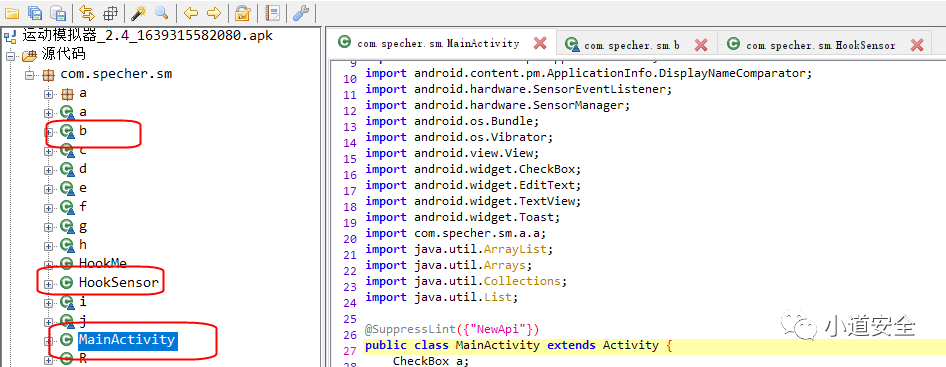Switch to the com.specher.sm.b tab
Screen dimensions: 946x367
(632, 45)
